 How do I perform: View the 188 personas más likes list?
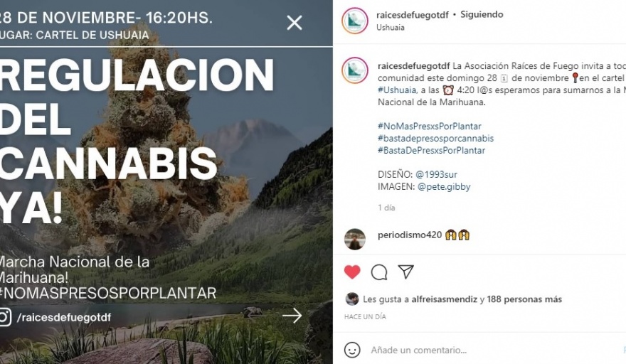pos(524,299)
